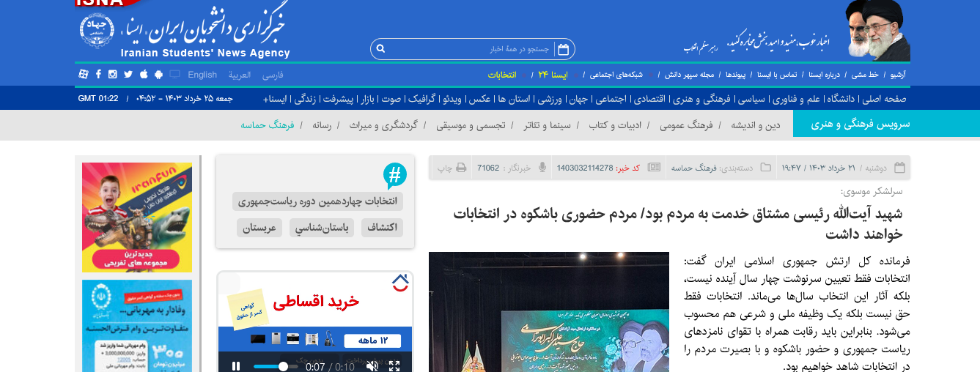Click the search magnifier icon
980x372 pixels.
coord(380,49)
